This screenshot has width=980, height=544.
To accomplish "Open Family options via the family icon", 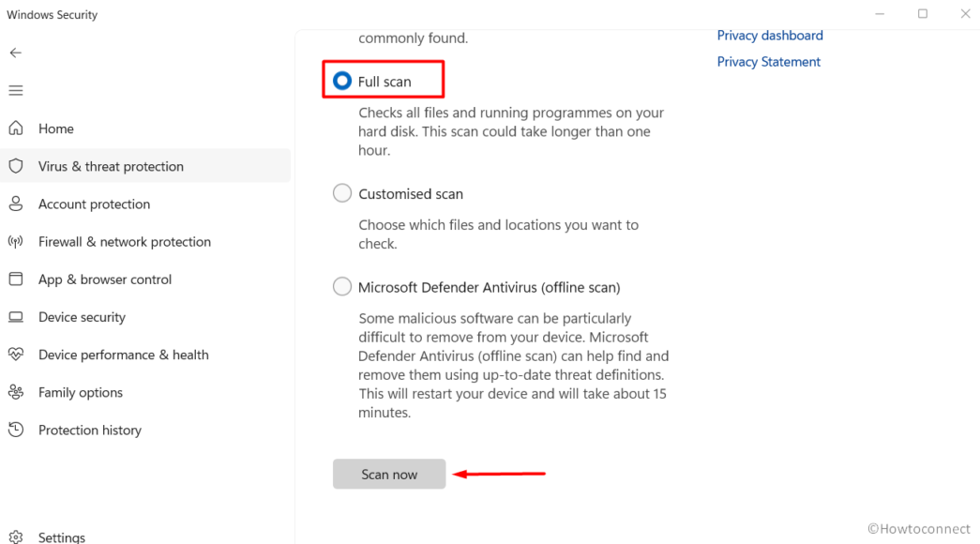I will (x=15, y=392).
